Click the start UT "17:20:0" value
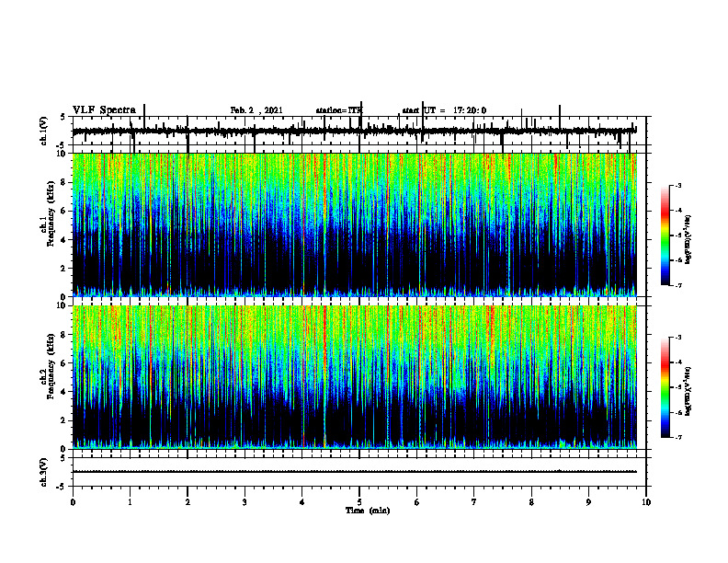 [470, 110]
